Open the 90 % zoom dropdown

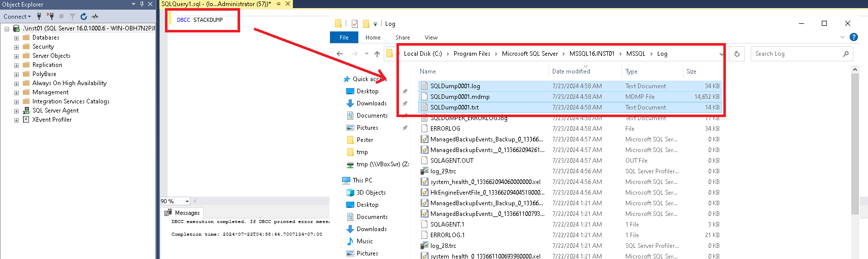pyautogui.click(x=187, y=201)
